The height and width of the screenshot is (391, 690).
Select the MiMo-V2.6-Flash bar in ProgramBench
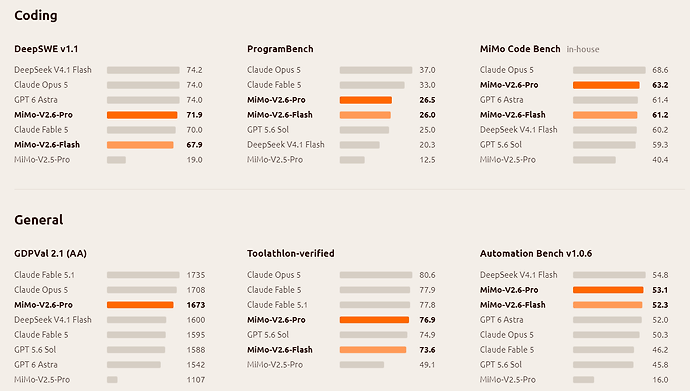tap(365, 115)
